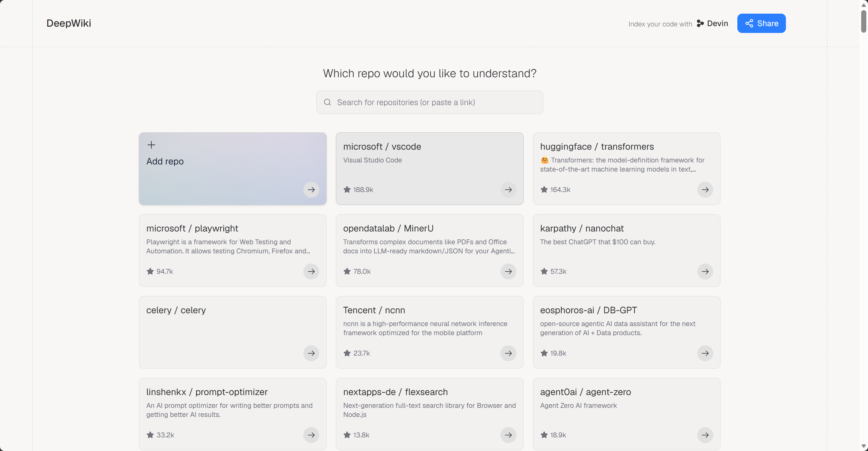Click the 164.3k star count
868x451 pixels.
[x=560, y=190]
